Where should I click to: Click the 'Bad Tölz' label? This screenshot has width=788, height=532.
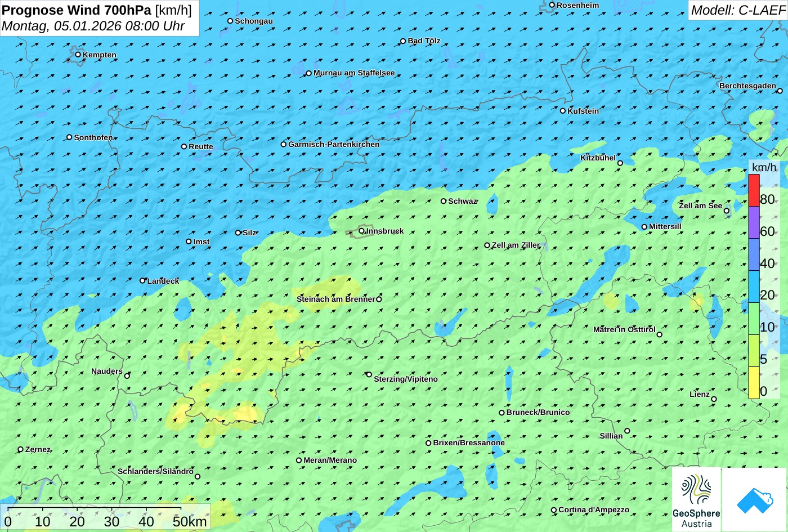[x=424, y=41]
